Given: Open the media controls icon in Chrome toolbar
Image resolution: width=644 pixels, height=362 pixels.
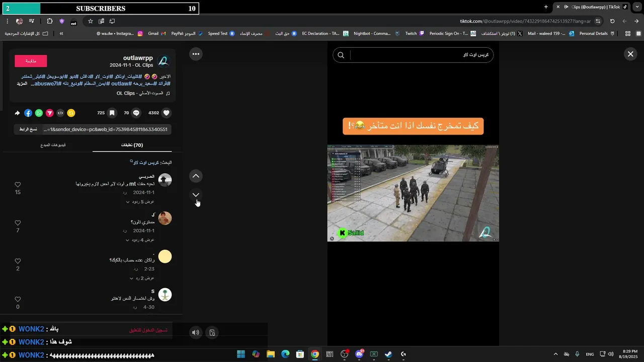Looking at the screenshot, I should click(x=32, y=21).
